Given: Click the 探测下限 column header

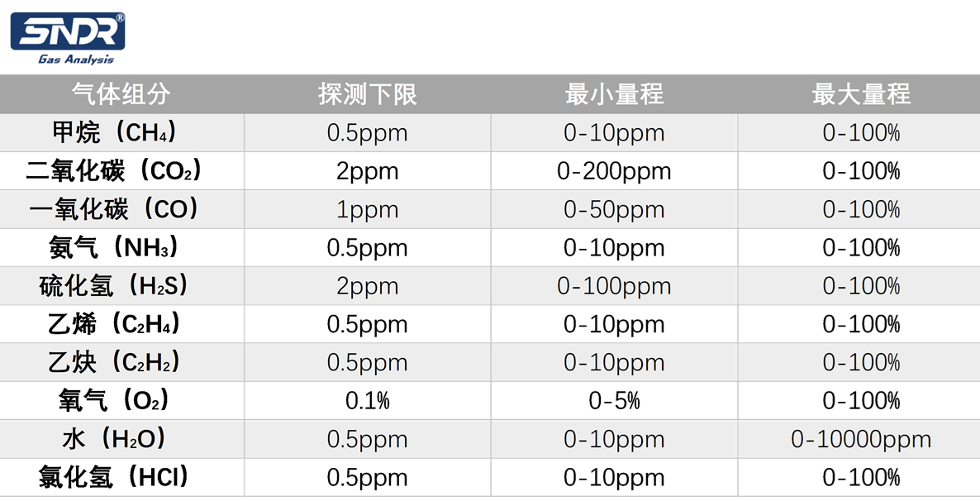Looking at the screenshot, I should point(367,94).
